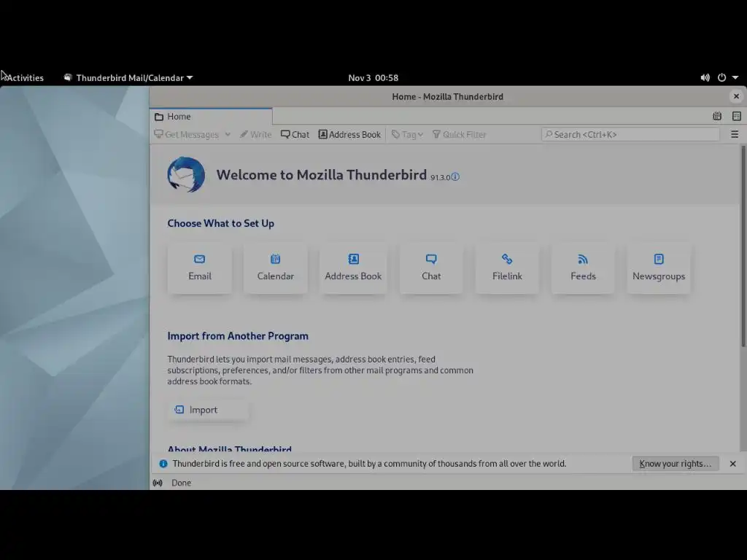
Task: Click the Tasks tab icon in tab bar
Action: [x=737, y=116]
